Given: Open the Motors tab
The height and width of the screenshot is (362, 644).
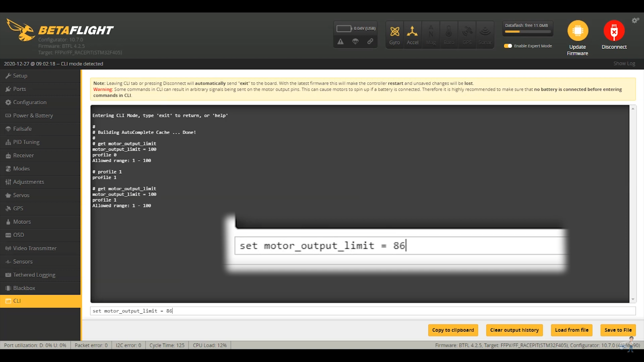Looking at the screenshot, I should (22, 221).
